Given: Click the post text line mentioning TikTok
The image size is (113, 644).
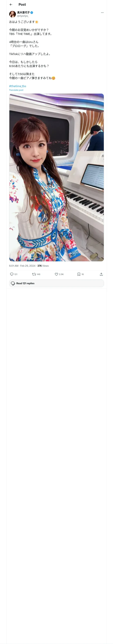Looking at the screenshot, I should [x=30, y=54].
